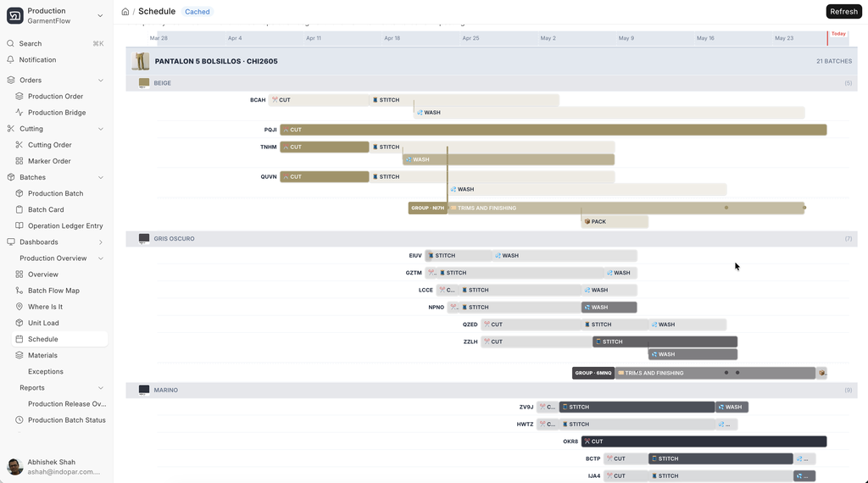Screen dimensions: 868x483
Task: Click the Where Is It pin icon
Action: pyautogui.click(x=19, y=307)
